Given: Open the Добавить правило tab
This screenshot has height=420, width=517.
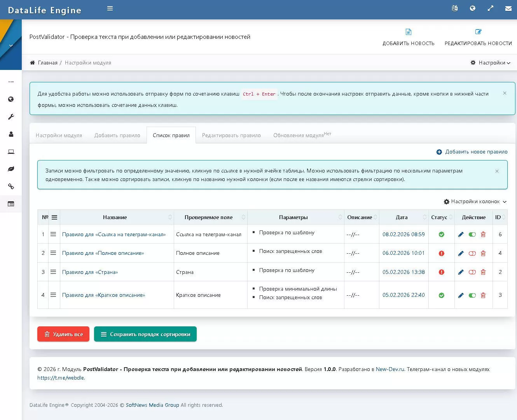Looking at the screenshot, I should pyautogui.click(x=117, y=136).
